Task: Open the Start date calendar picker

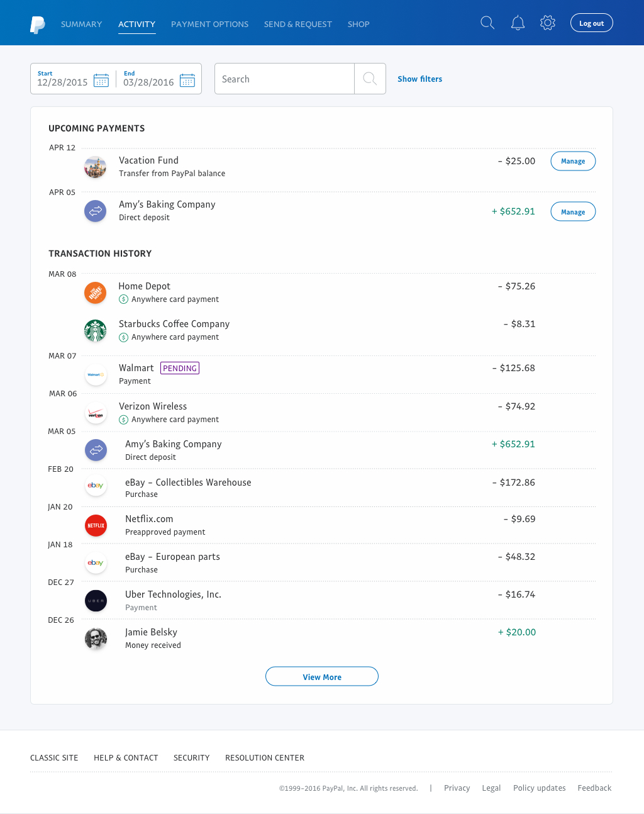Action: (101, 81)
